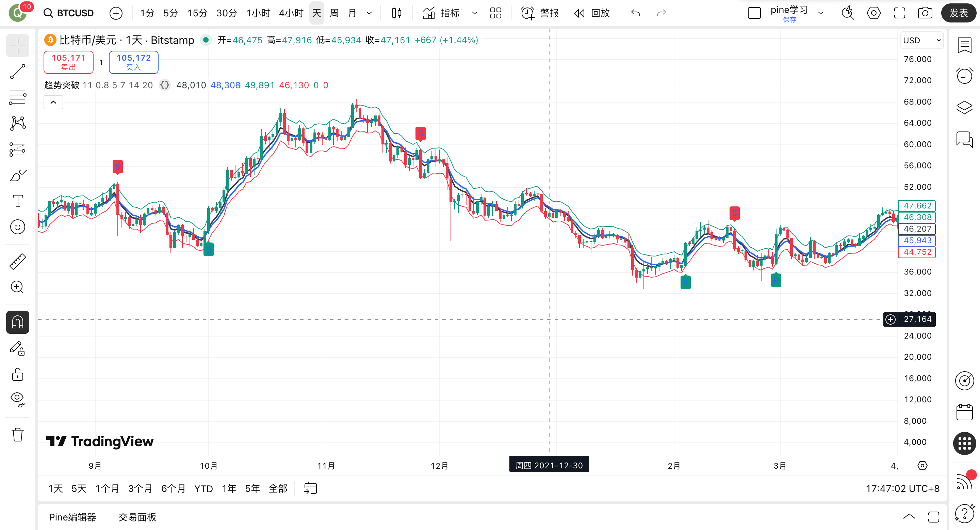This screenshot has height=530, width=980.
Task: Open the Fibonacci retracement tool
Action: click(x=17, y=97)
